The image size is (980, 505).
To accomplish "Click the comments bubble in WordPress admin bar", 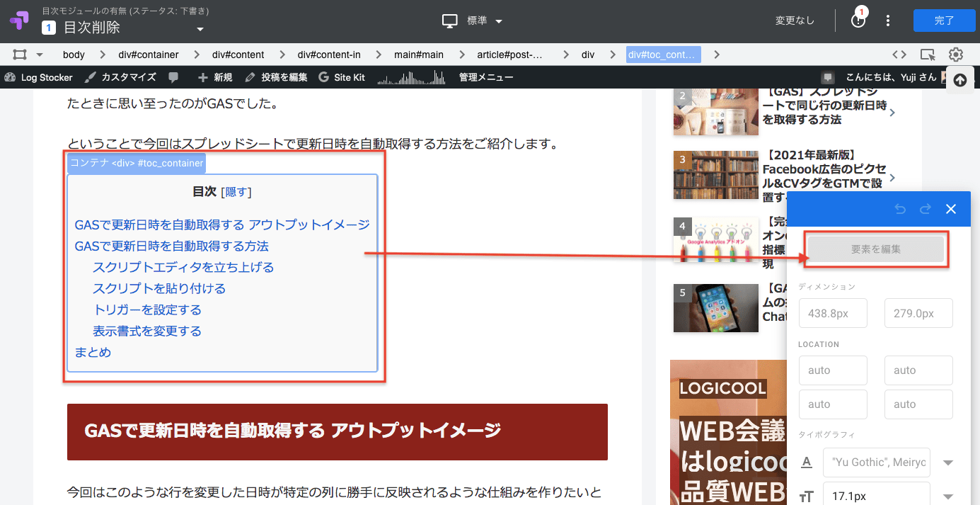I will [x=173, y=77].
